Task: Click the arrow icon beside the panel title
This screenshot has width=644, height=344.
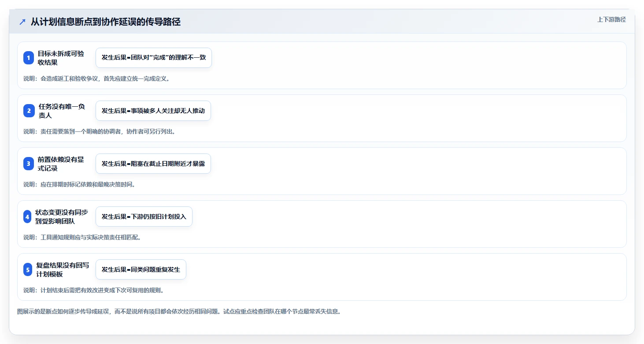Action: coord(22,22)
